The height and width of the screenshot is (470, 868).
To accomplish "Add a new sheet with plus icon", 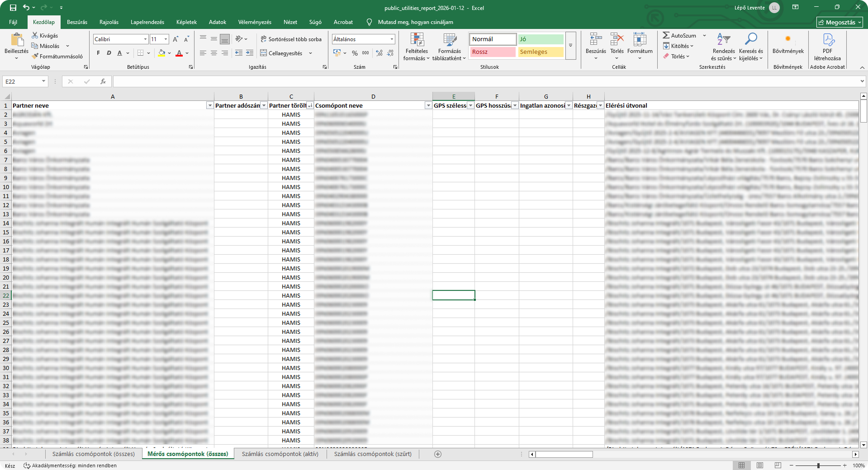I will click(x=437, y=454).
